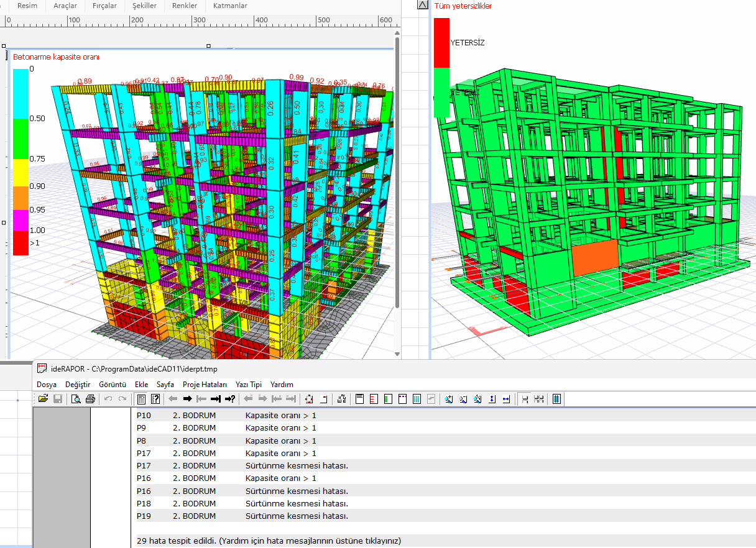Click the blue grid icon at toolbar end
The width and height of the screenshot is (756, 548).
click(556, 399)
